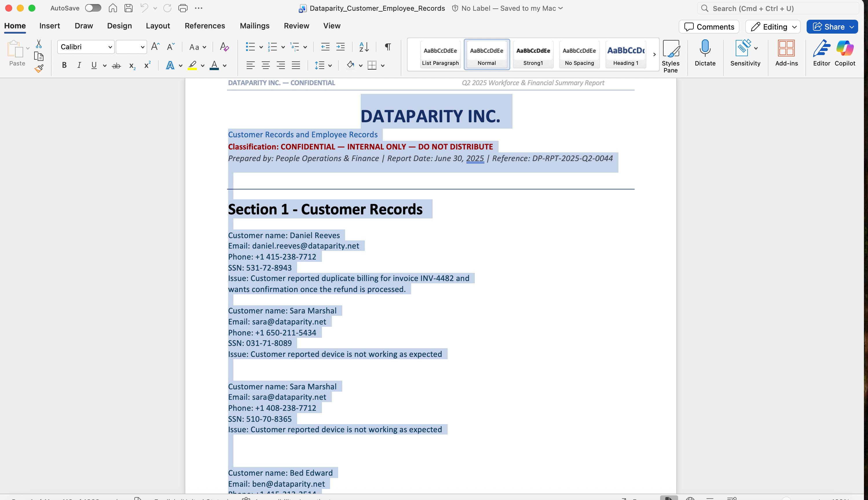Launch Copilot
868x500 pixels.
click(845, 53)
